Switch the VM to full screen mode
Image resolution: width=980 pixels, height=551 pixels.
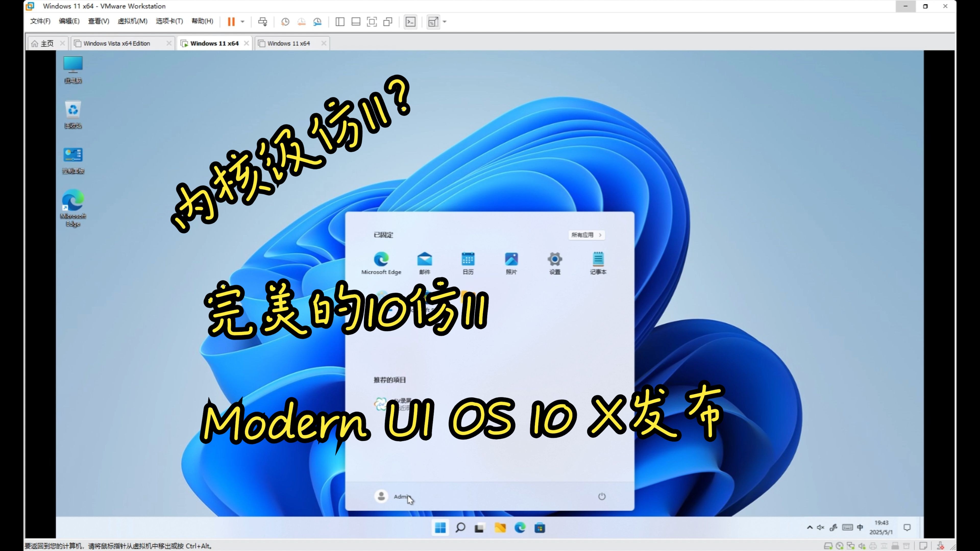point(372,22)
